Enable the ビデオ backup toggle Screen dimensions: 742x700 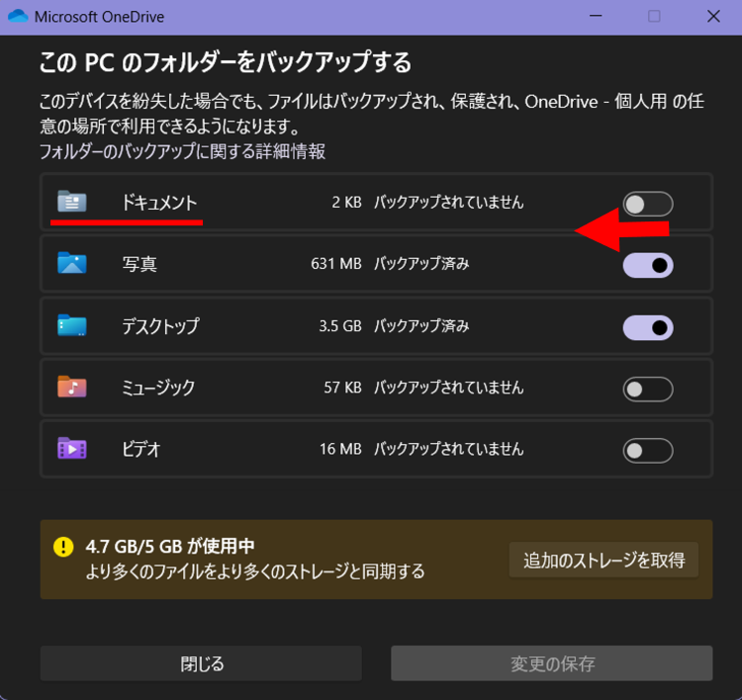point(648,450)
